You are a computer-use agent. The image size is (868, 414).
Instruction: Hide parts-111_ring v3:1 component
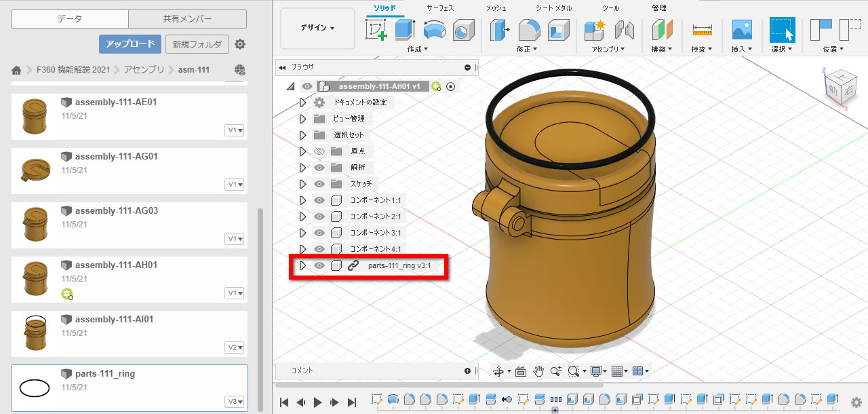coord(319,265)
